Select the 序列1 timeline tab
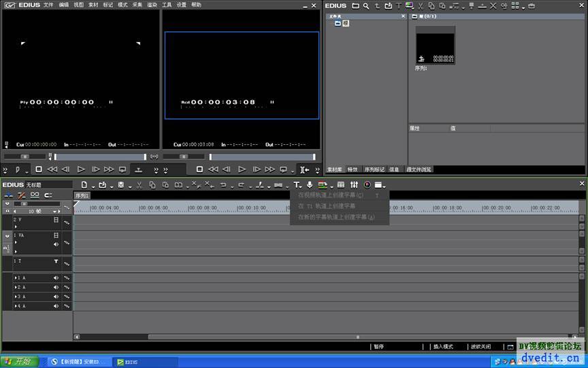Screen dimensions: 588x368 [x=82, y=196]
